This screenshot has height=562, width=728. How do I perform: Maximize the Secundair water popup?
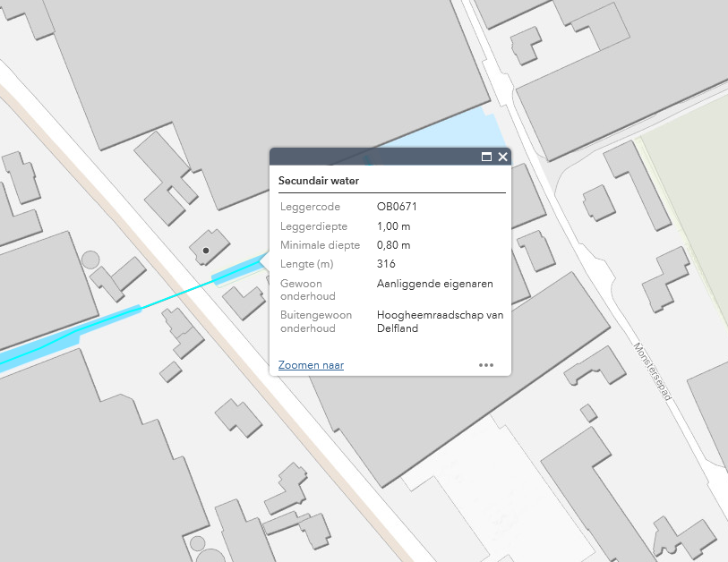(x=486, y=157)
